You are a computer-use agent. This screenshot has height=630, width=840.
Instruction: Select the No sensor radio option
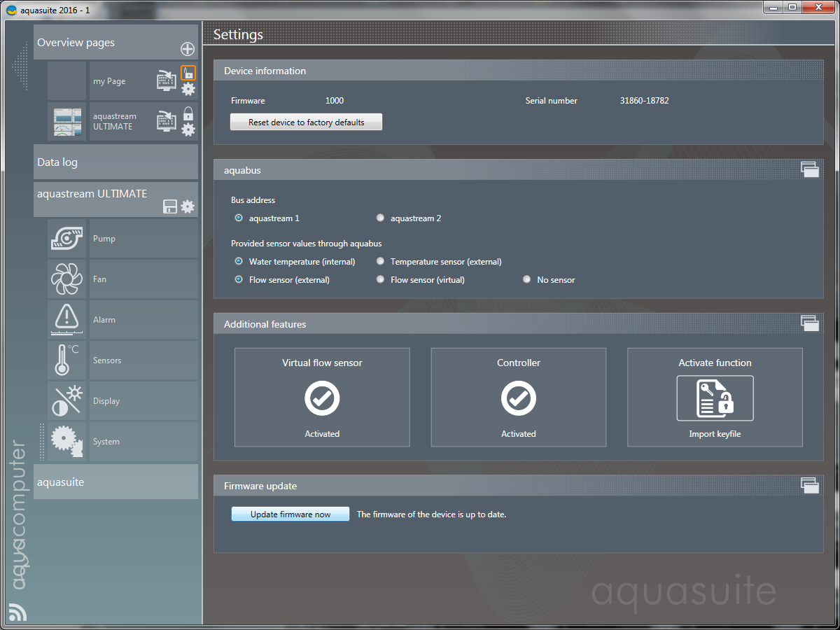(x=526, y=280)
